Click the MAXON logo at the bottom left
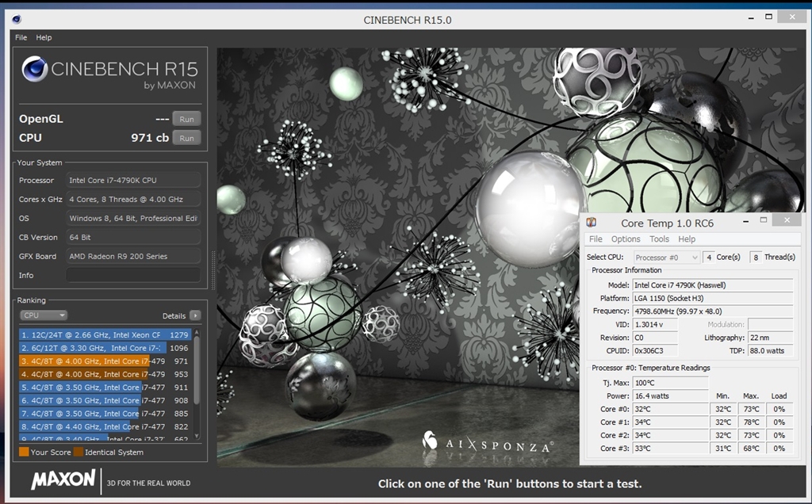Image resolution: width=812 pixels, height=504 pixels. (63, 479)
